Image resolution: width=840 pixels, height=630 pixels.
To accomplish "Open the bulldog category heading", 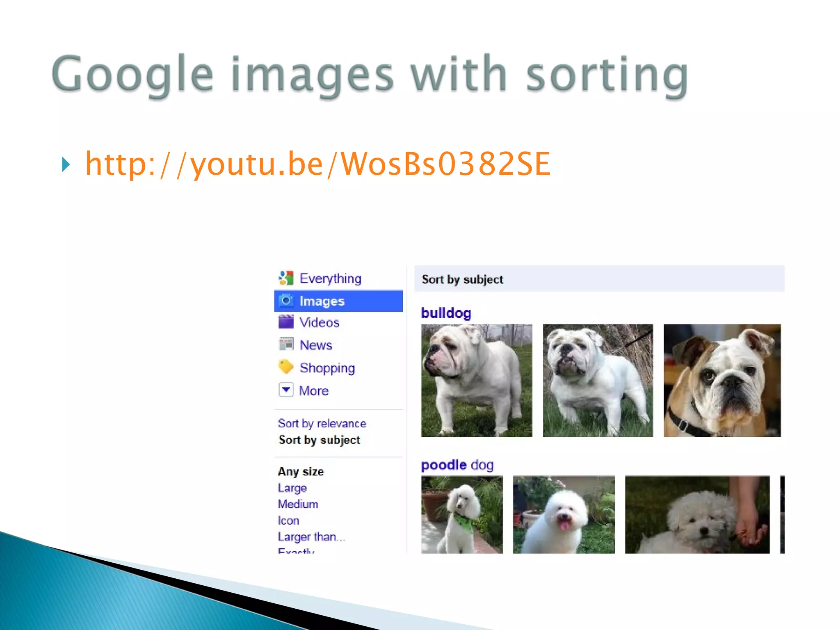I will coord(446,313).
